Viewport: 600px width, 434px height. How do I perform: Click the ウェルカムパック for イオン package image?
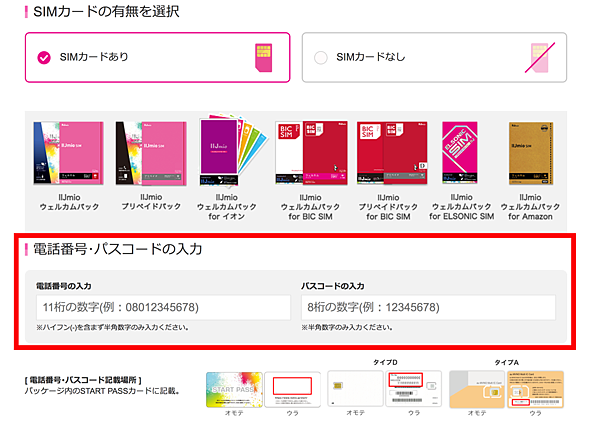pos(233,150)
